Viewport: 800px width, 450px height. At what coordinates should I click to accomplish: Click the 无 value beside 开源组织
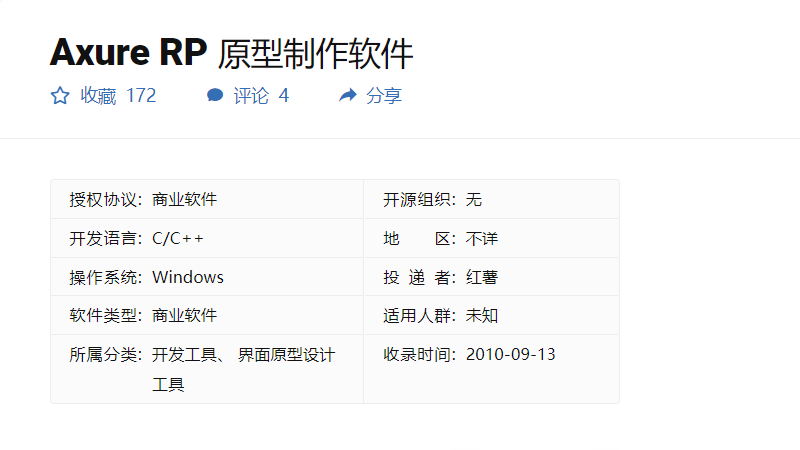point(473,199)
